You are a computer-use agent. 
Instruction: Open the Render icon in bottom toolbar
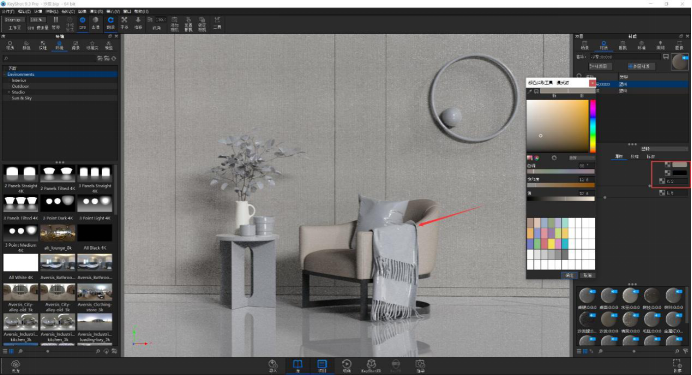click(x=420, y=366)
